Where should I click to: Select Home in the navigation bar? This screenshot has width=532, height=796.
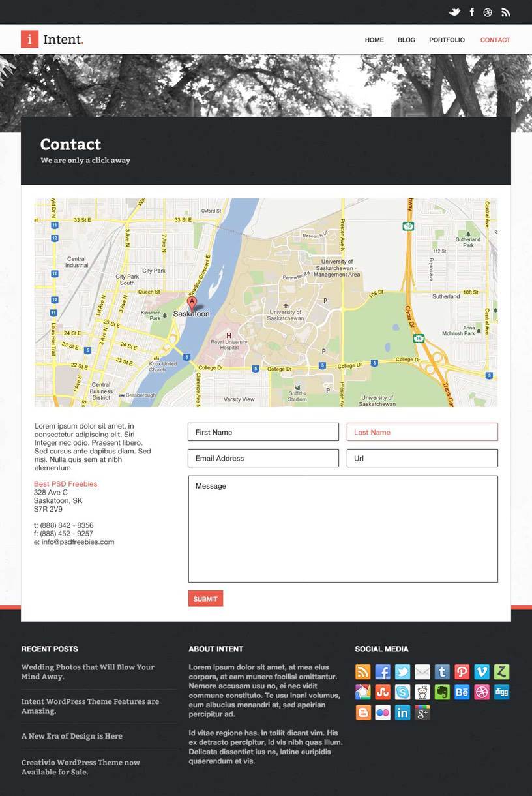click(x=374, y=40)
